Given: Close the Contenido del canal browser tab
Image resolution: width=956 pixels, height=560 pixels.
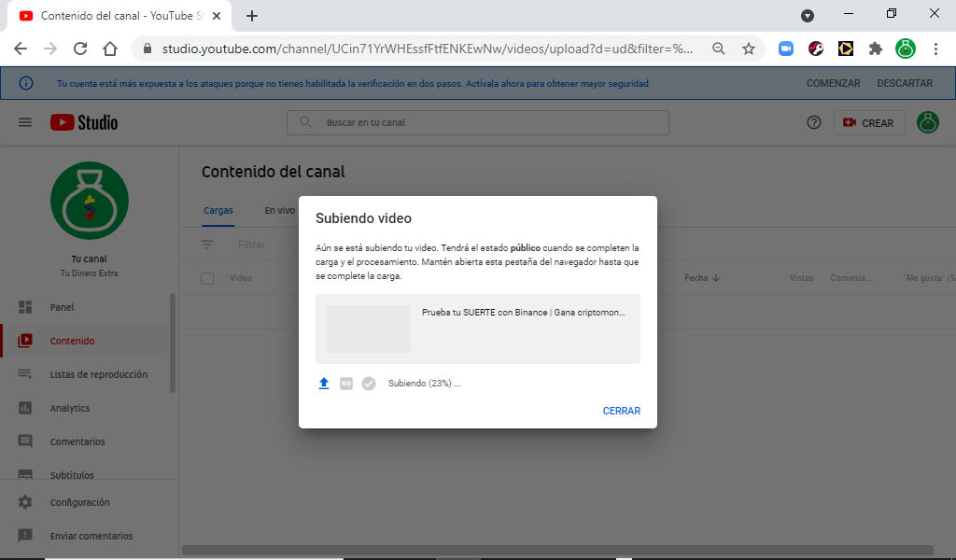Looking at the screenshot, I should (216, 16).
